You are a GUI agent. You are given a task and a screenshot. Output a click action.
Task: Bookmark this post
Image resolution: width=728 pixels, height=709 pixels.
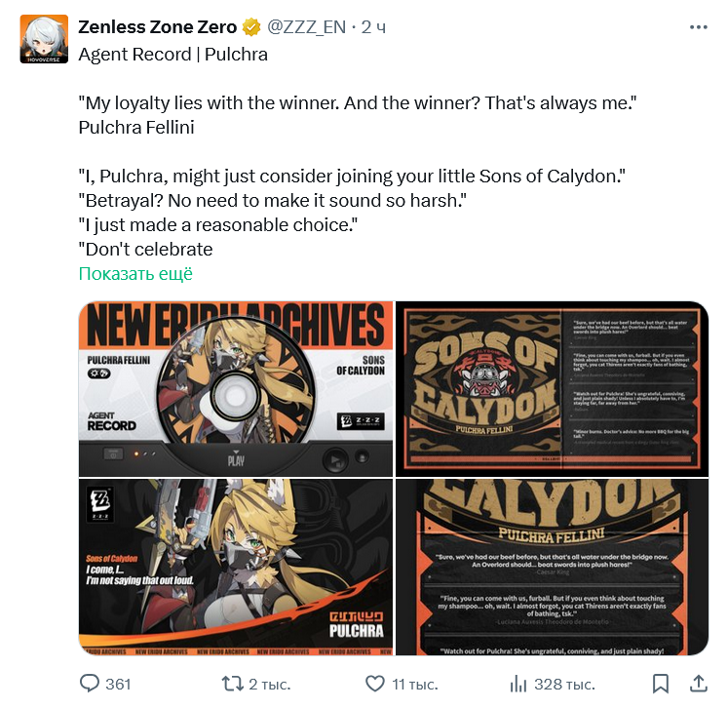pyautogui.click(x=660, y=684)
